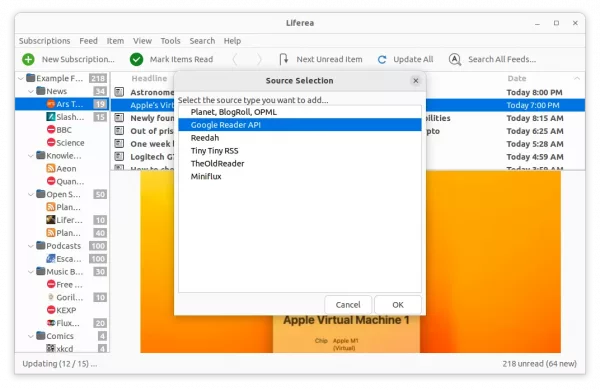Click the Today 6:25 AM item date
This screenshot has width=600, height=390.
coord(535,131)
